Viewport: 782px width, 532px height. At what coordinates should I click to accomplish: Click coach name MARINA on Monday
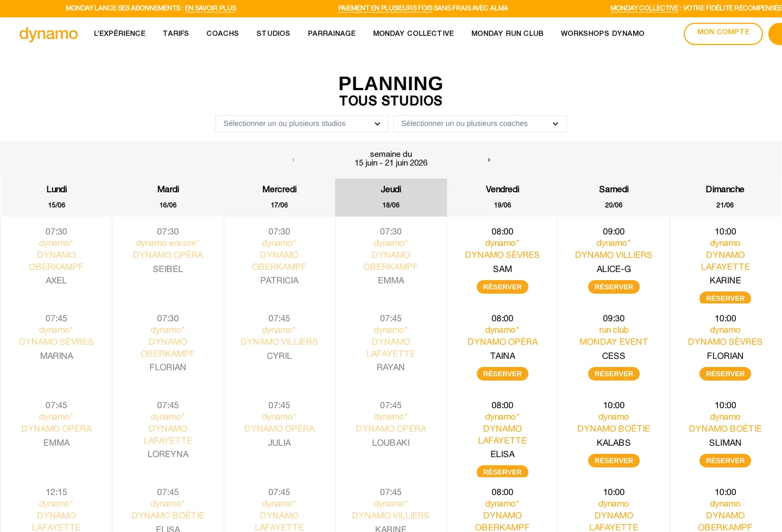[x=56, y=356]
